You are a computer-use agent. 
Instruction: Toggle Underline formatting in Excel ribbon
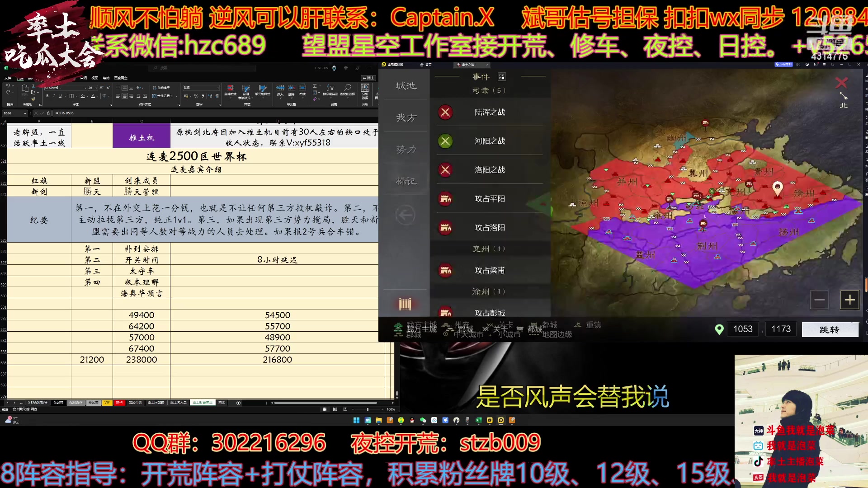pyautogui.click(x=60, y=96)
